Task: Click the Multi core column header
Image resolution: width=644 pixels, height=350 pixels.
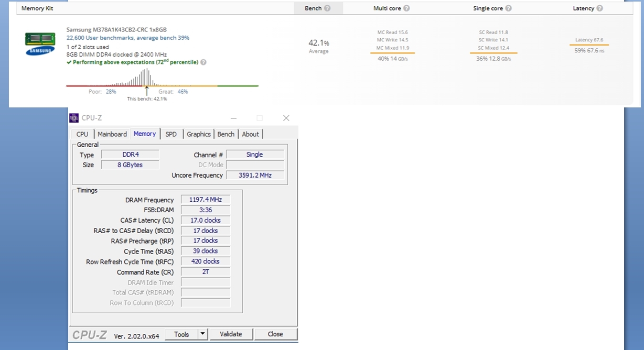Action: (387, 8)
